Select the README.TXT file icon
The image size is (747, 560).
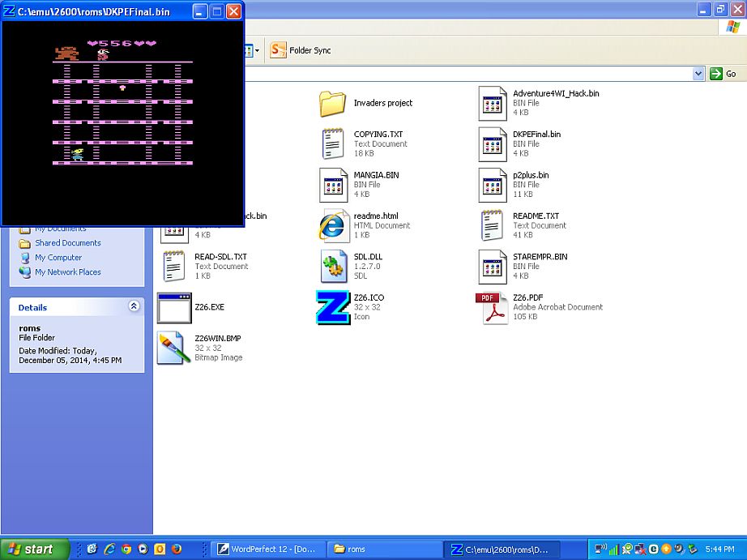tap(492, 225)
